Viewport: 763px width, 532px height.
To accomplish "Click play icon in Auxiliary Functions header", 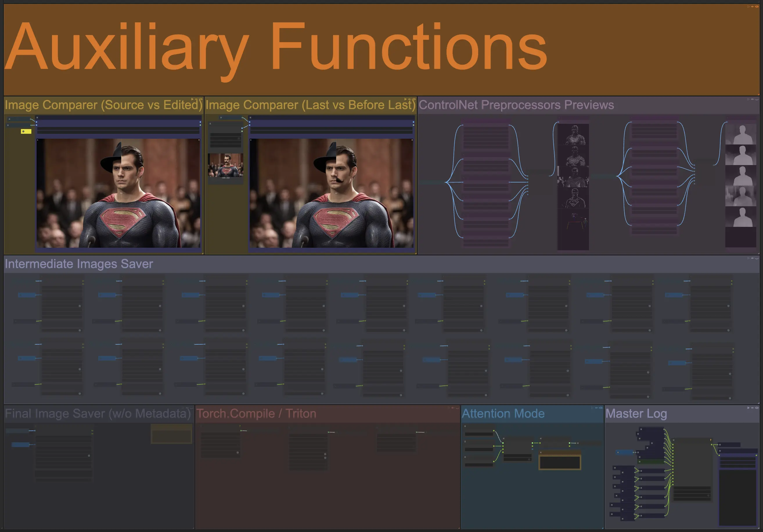I will (748, 7).
